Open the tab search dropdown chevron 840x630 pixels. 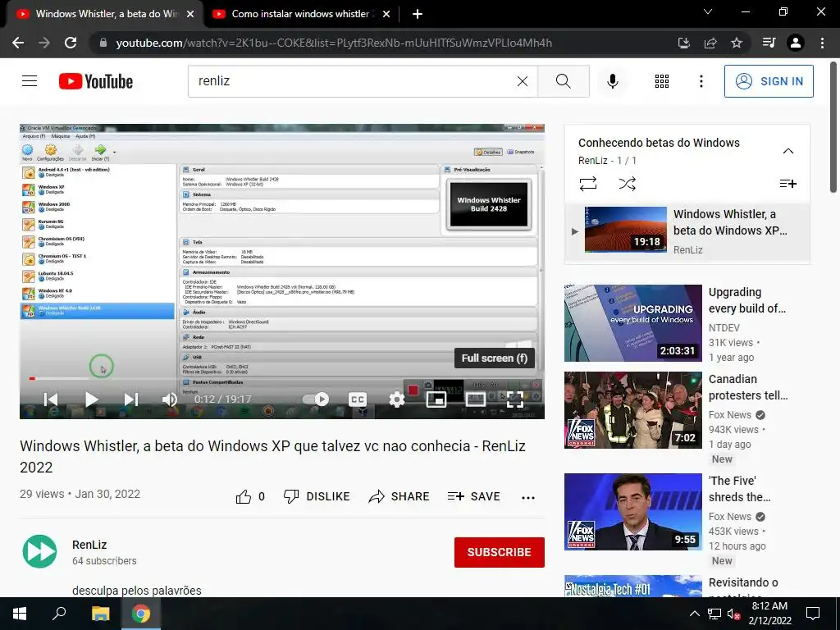pos(708,11)
